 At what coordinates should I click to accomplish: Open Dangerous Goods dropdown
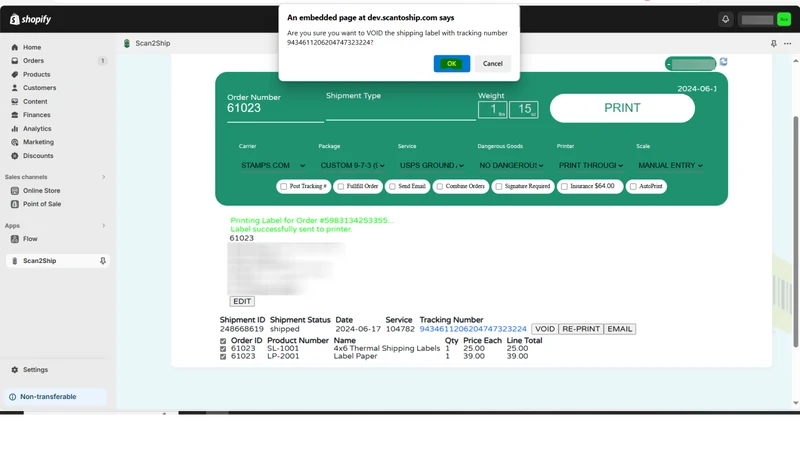[511, 165]
